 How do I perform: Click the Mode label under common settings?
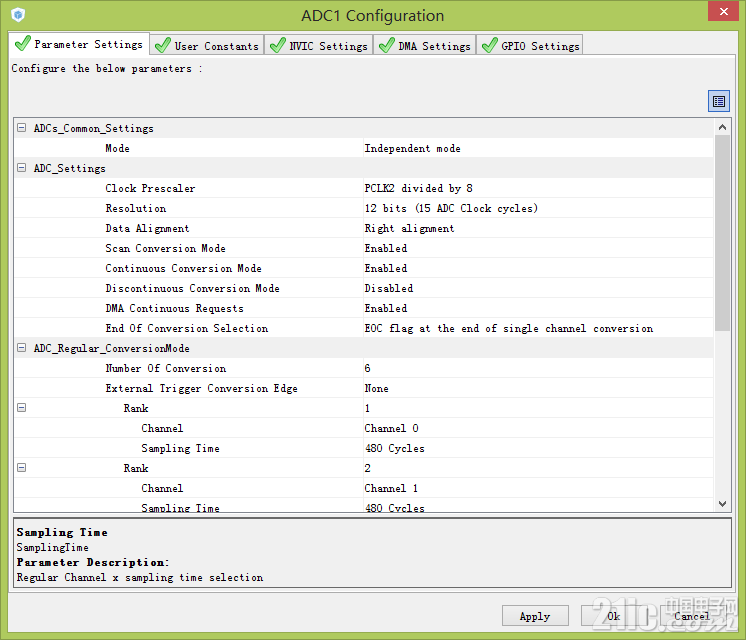117,148
